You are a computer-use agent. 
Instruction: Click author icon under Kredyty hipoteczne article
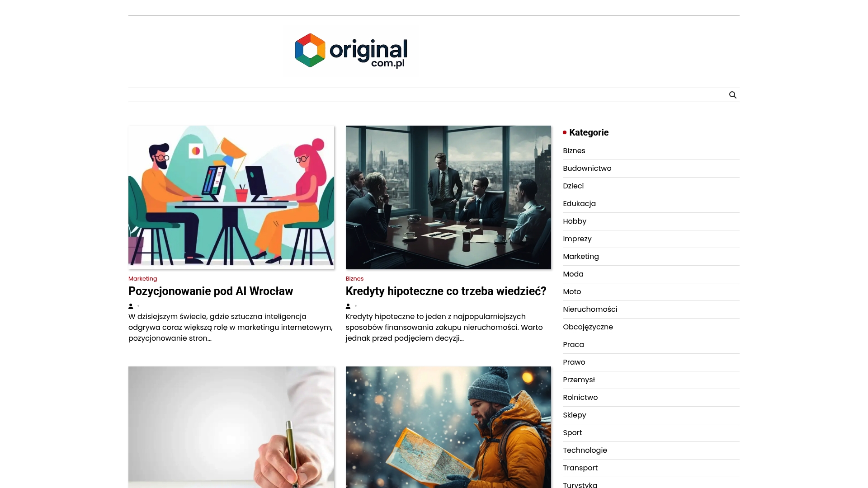[348, 306]
